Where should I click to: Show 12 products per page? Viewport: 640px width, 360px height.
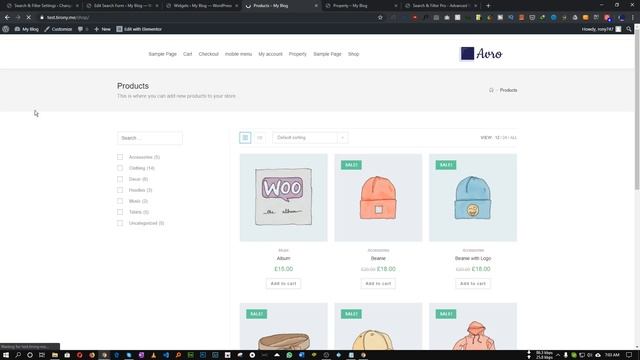[497, 138]
